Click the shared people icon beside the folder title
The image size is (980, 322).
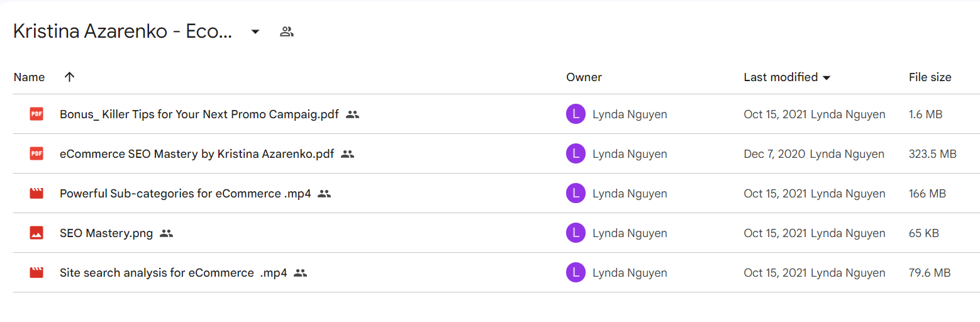[x=287, y=31]
